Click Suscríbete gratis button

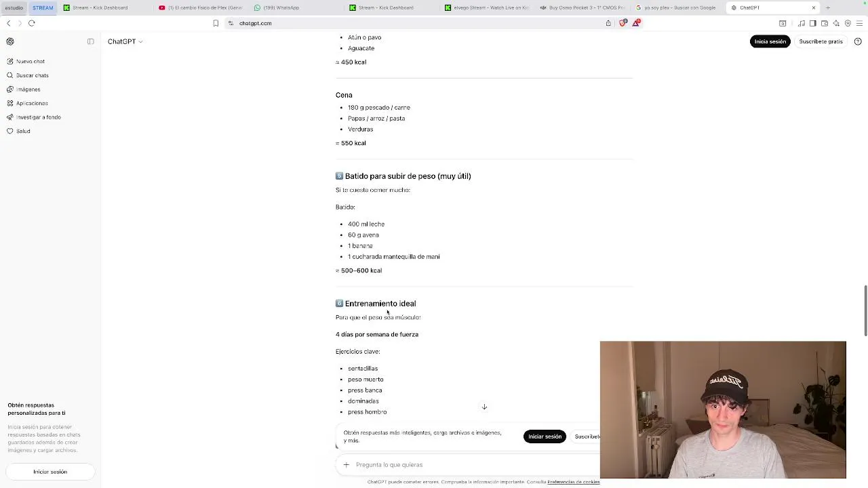[x=821, y=41]
